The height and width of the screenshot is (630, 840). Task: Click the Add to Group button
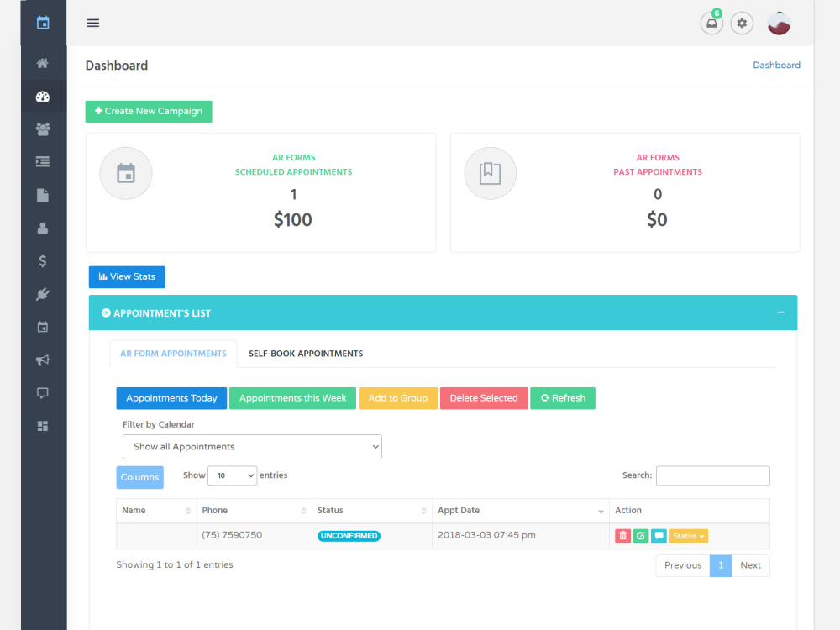pos(398,398)
